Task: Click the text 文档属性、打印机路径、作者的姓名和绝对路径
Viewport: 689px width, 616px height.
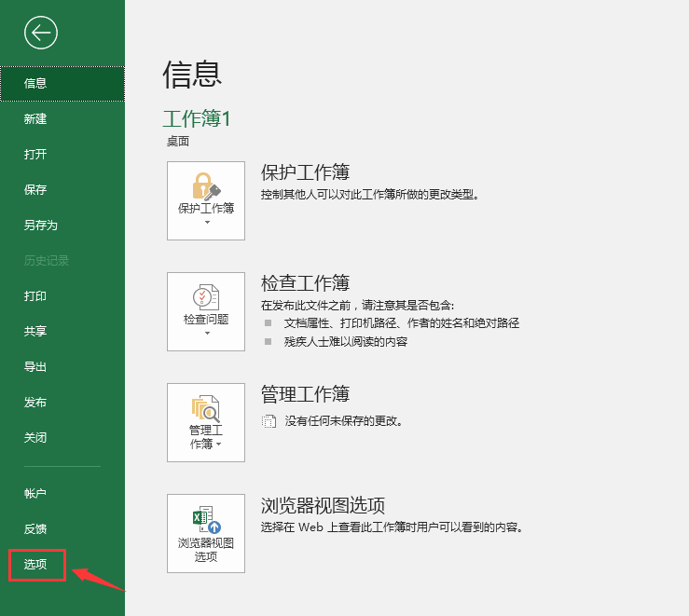Action: click(402, 323)
